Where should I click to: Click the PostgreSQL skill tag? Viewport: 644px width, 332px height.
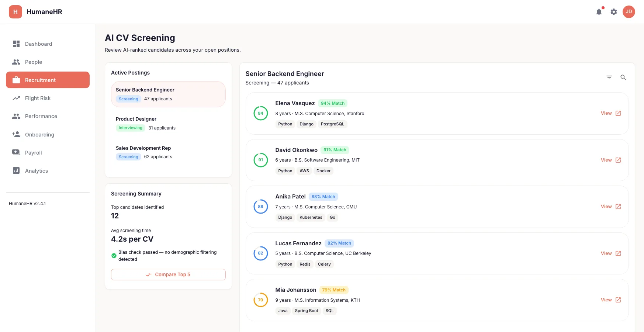pyautogui.click(x=333, y=124)
